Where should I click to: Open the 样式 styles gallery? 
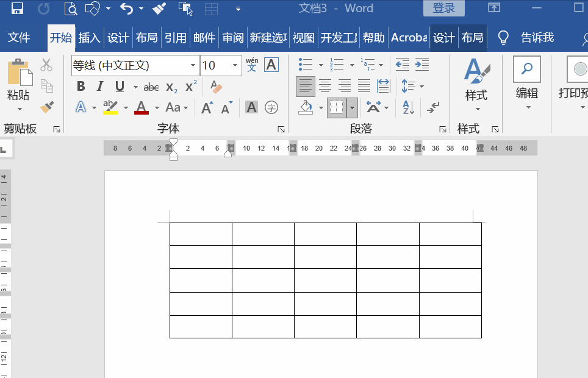[x=476, y=84]
